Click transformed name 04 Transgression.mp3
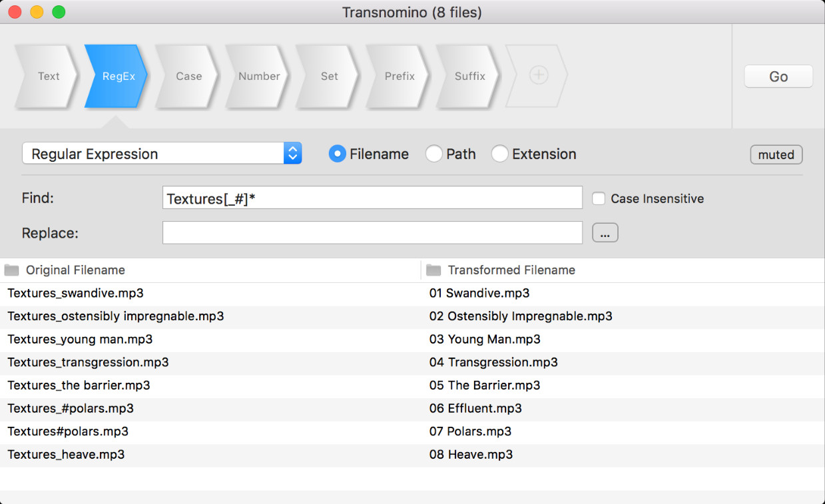The height and width of the screenshot is (504, 825). (493, 362)
